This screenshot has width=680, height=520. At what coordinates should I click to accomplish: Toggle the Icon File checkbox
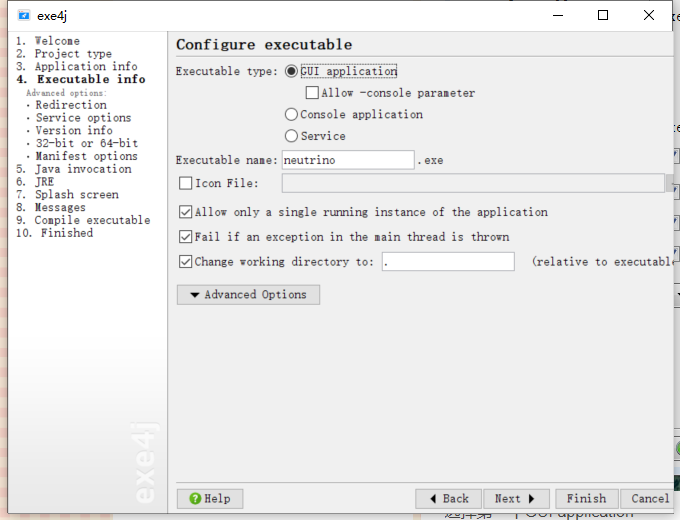185,183
